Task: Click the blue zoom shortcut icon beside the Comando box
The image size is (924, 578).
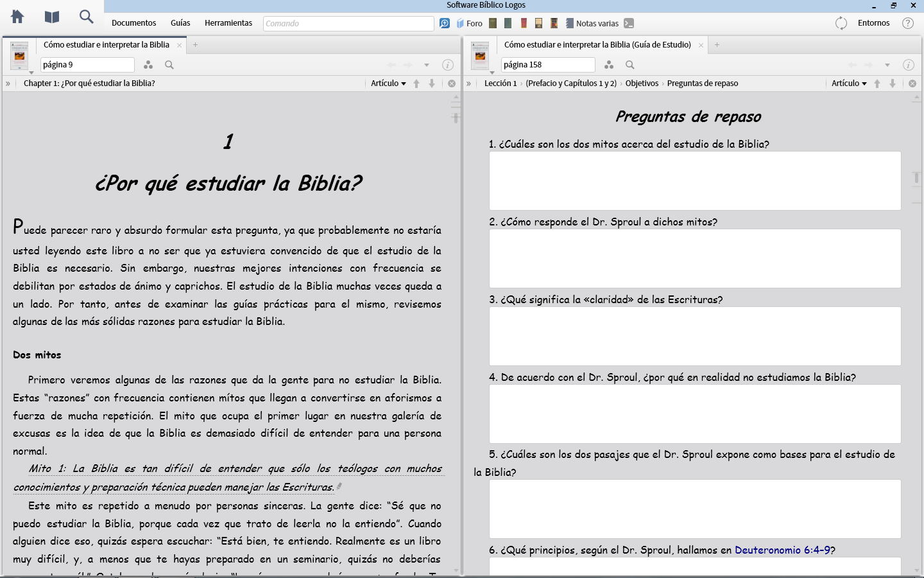Action: coord(445,23)
